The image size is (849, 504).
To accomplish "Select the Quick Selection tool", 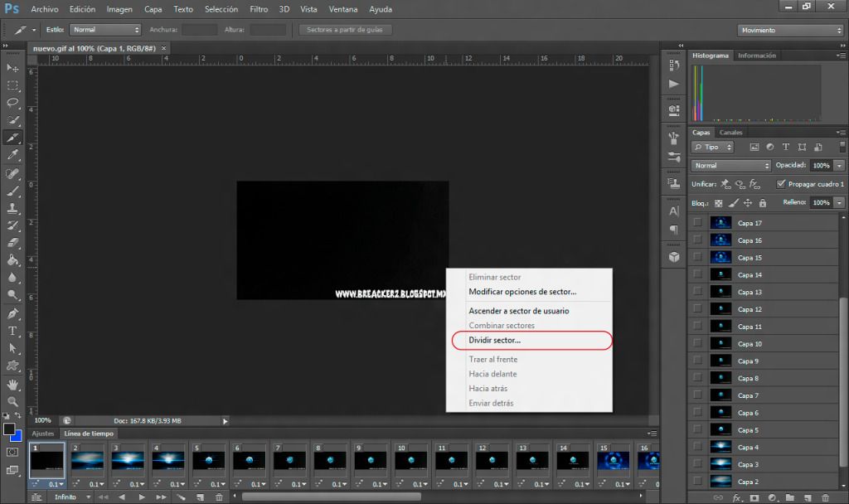I will click(x=12, y=120).
